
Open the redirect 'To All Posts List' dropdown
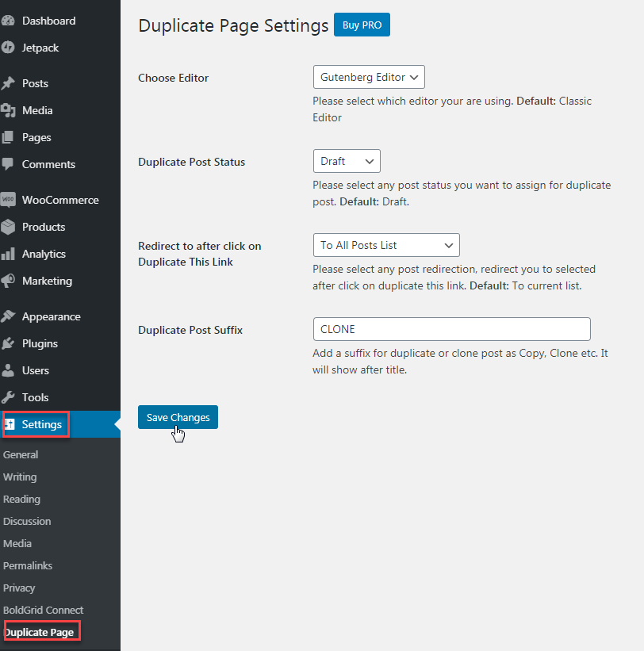[386, 245]
